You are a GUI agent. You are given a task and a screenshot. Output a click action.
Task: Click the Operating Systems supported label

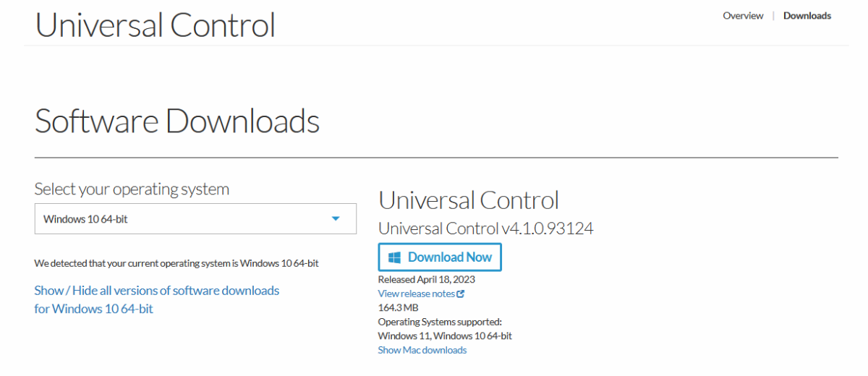click(440, 322)
